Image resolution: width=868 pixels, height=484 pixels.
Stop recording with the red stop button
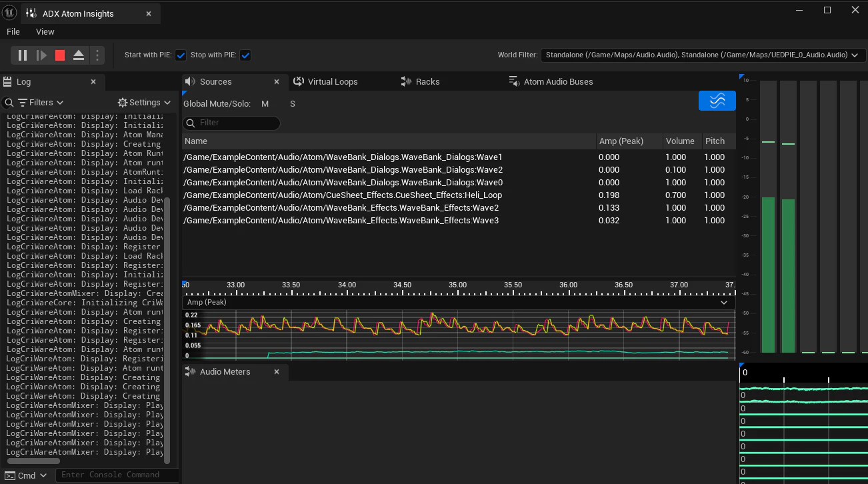(x=60, y=55)
